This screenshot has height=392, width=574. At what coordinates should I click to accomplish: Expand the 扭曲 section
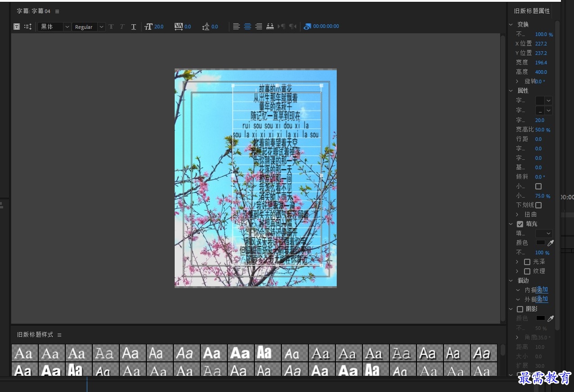coord(517,215)
